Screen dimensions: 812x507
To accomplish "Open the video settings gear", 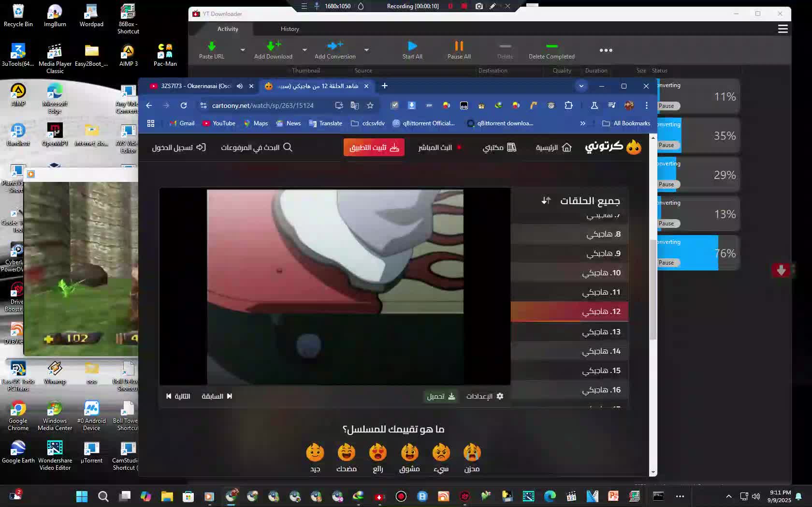I will (485, 396).
